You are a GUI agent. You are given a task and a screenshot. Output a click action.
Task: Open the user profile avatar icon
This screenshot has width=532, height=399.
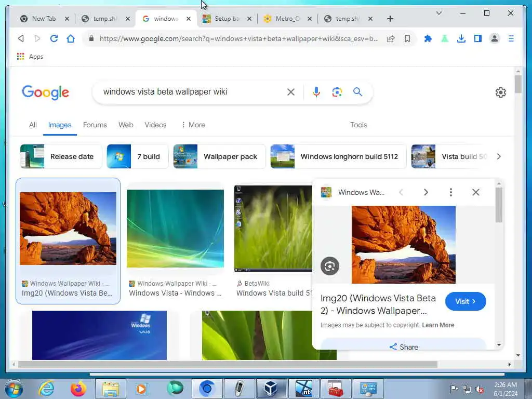click(495, 38)
